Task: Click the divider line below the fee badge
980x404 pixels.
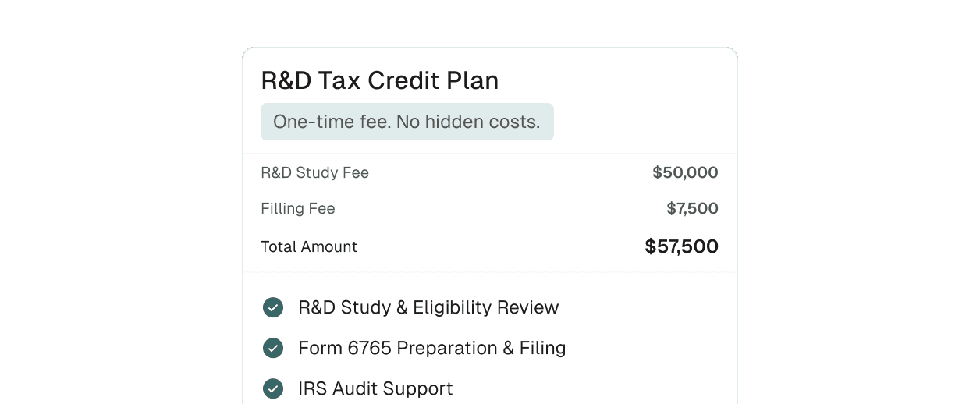Action: click(490, 154)
